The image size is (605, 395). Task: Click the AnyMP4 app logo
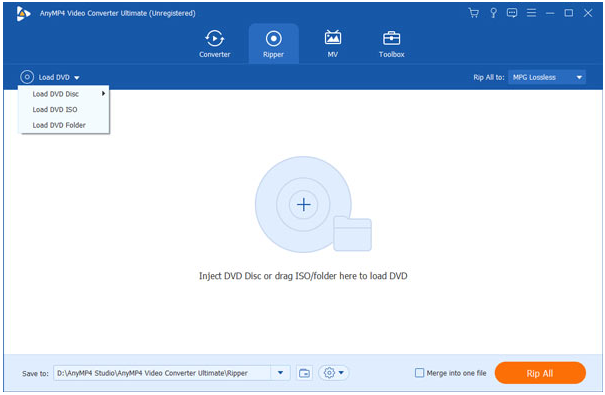(23, 14)
